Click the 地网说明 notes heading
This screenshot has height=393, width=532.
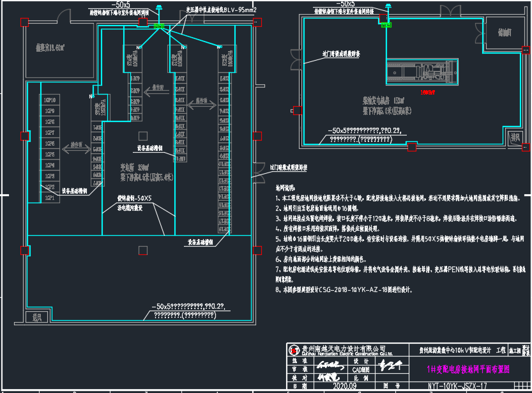pyautogui.click(x=285, y=188)
